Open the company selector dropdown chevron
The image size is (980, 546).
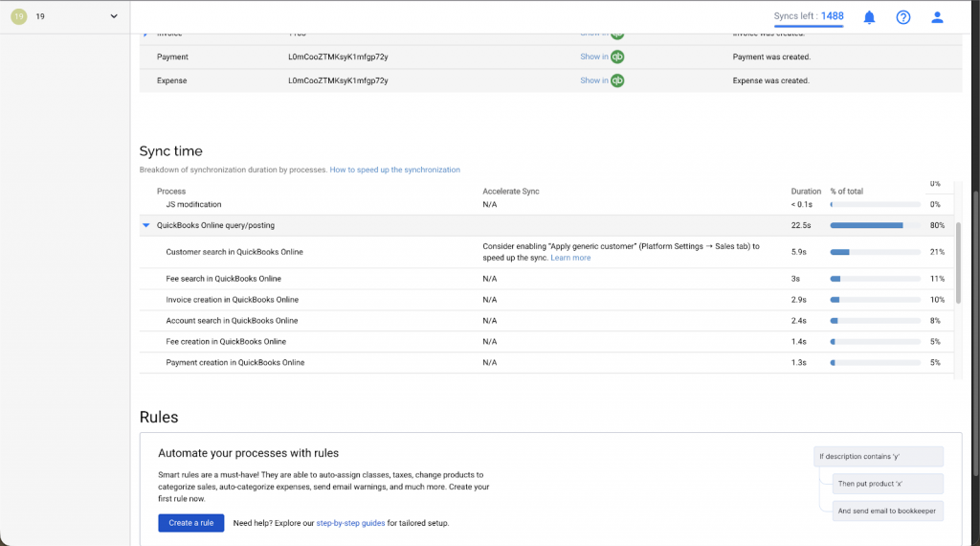pos(114,16)
